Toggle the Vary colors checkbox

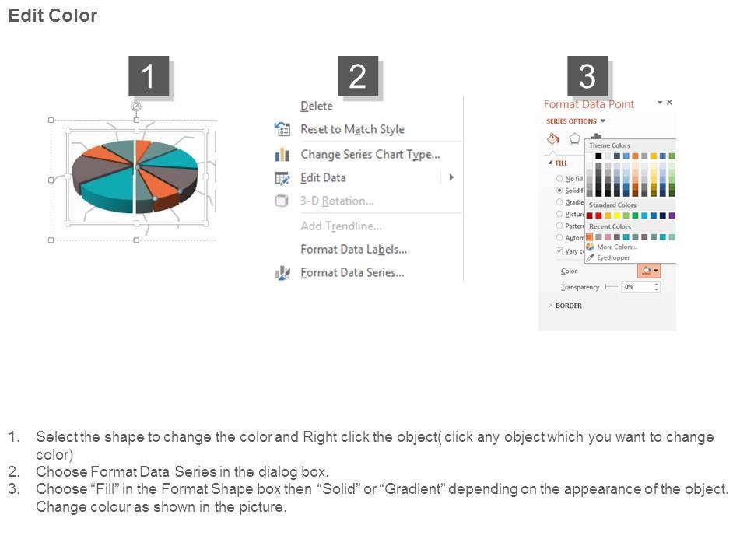(559, 250)
